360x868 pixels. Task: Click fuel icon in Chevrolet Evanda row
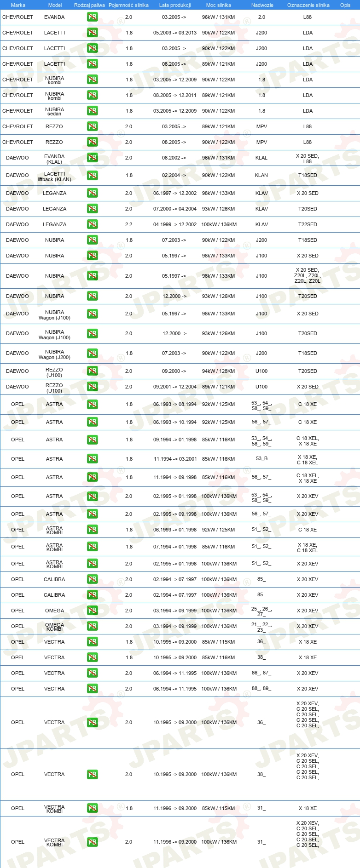click(x=92, y=17)
